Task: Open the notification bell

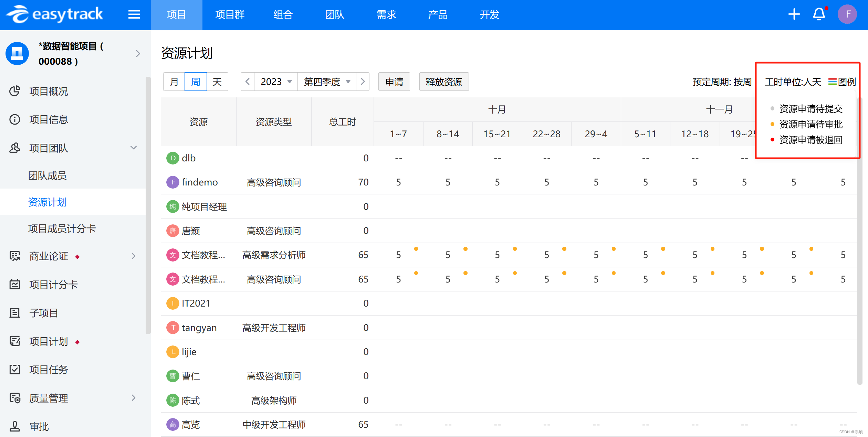Action: [x=819, y=14]
